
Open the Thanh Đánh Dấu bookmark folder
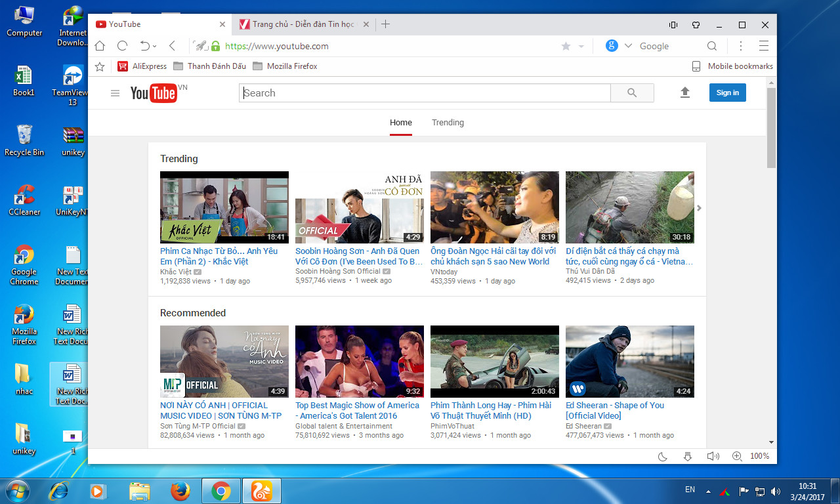(210, 66)
